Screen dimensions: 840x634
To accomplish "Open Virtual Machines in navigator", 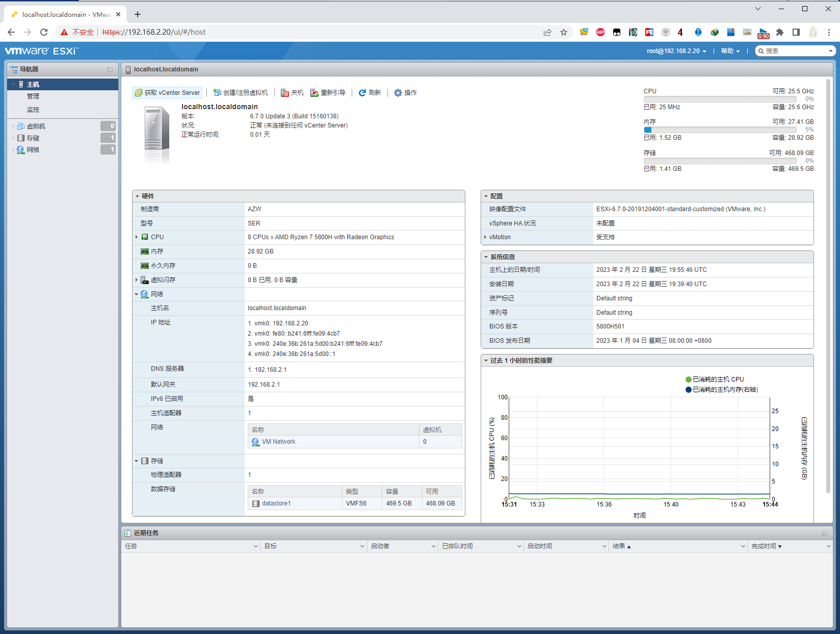I will (x=36, y=126).
